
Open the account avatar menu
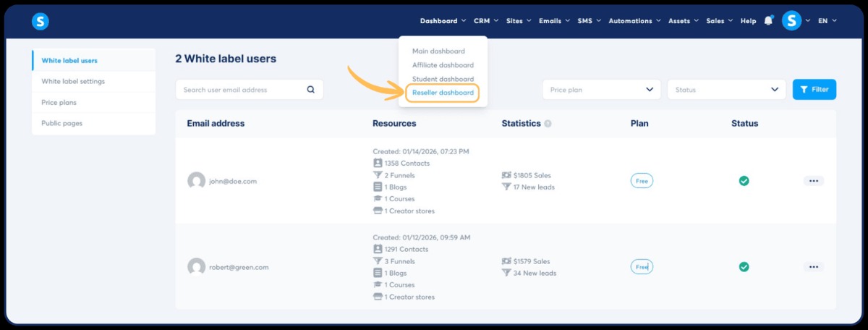pos(792,21)
